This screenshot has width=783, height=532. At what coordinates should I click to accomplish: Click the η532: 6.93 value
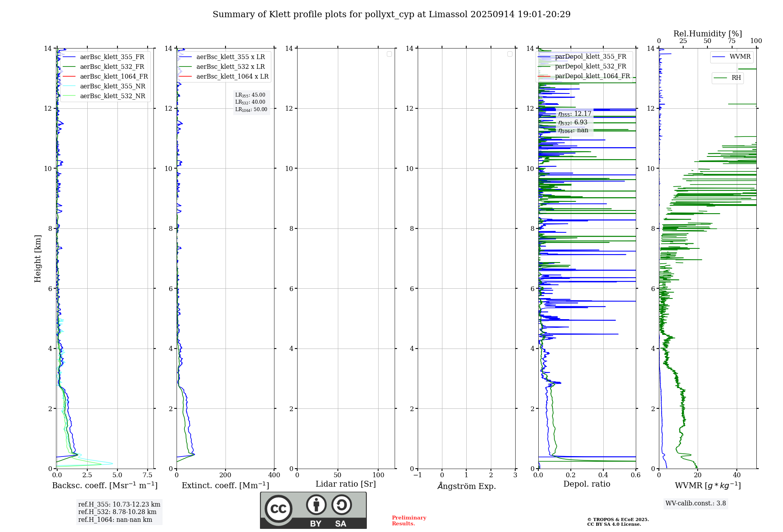[573, 122]
